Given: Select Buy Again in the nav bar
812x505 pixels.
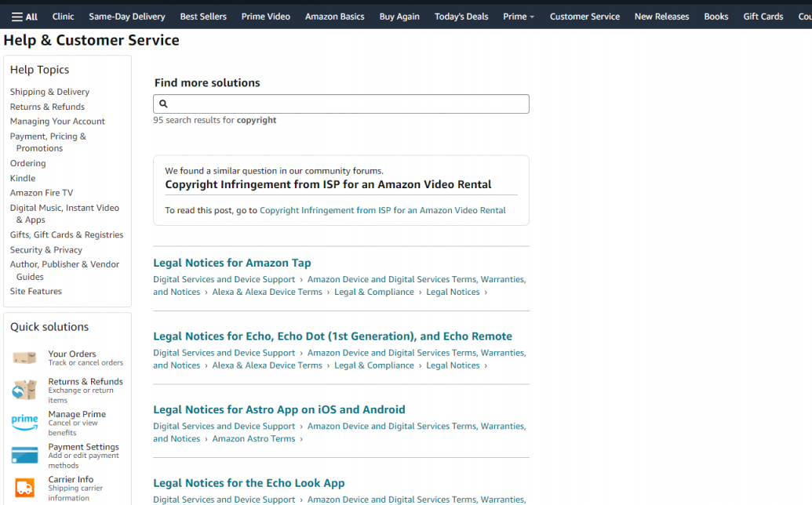Looking at the screenshot, I should (399, 16).
